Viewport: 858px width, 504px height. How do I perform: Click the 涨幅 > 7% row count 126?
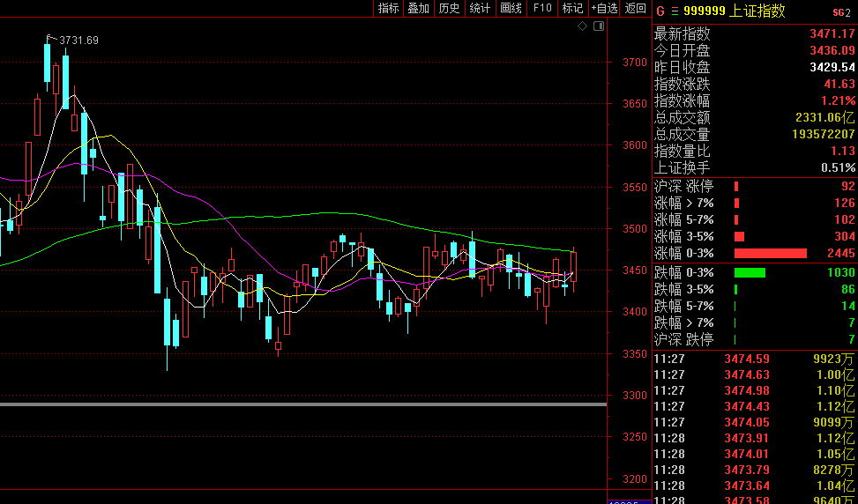pos(845,204)
